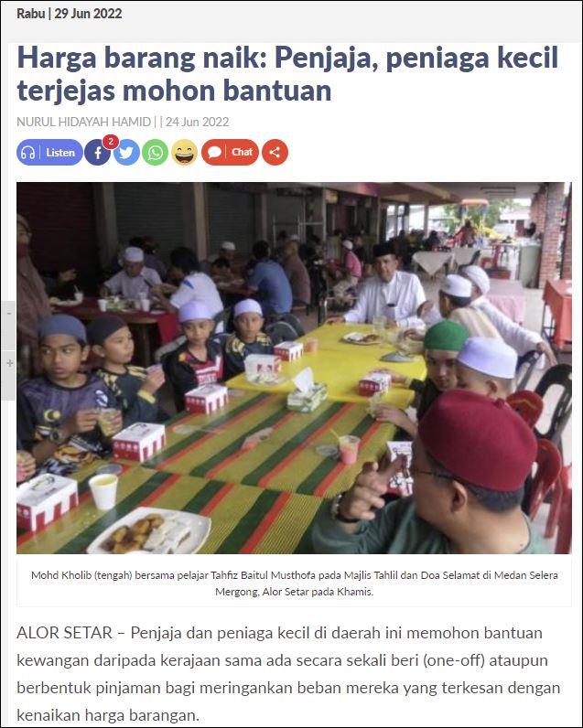Click the header date Rabu 29 Jun 2022
Viewport: 583px width, 728px height.
[x=70, y=14]
